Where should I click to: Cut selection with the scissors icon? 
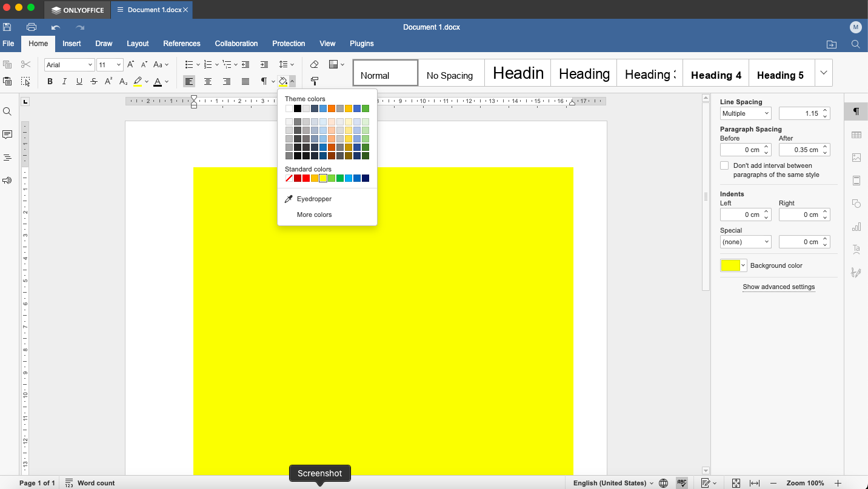click(25, 64)
